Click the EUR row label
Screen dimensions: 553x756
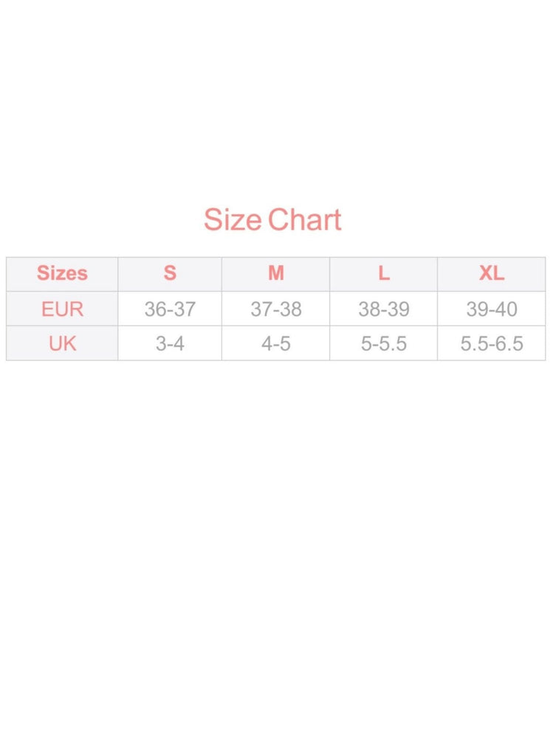62,309
